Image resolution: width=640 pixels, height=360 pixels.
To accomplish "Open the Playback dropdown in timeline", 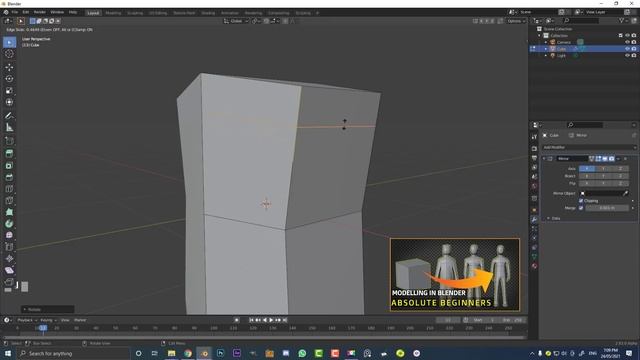I will [x=27, y=320].
